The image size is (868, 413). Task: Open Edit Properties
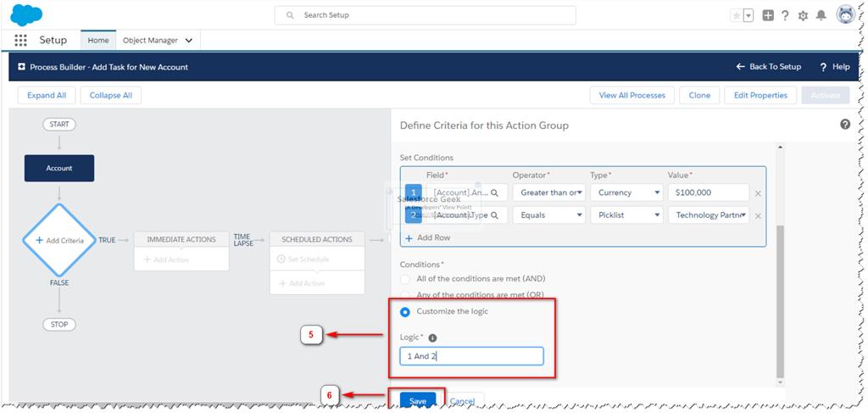point(760,95)
